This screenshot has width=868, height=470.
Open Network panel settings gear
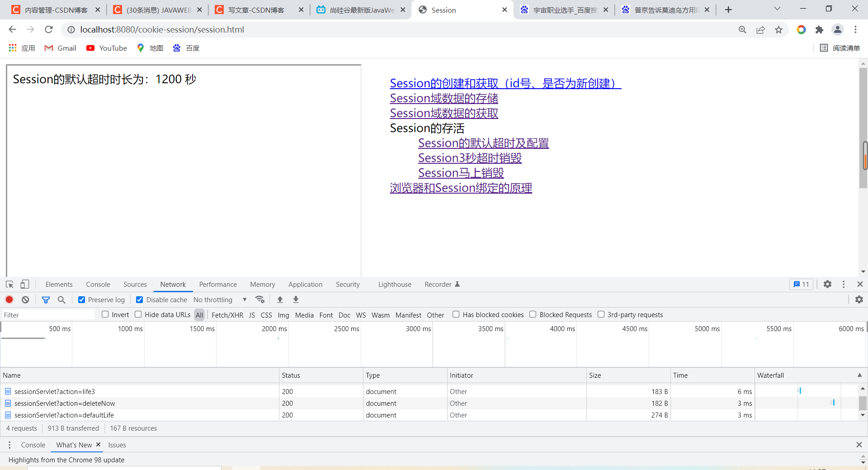coord(859,299)
